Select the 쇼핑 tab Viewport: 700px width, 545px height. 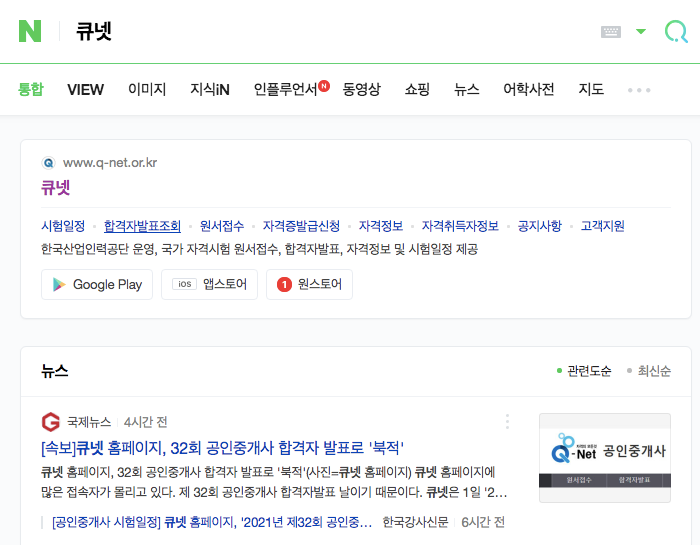click(417, 89)
